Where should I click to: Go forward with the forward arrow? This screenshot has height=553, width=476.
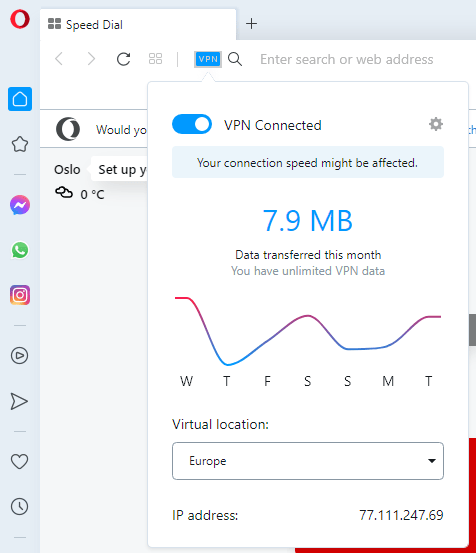(x=91, y=59)
